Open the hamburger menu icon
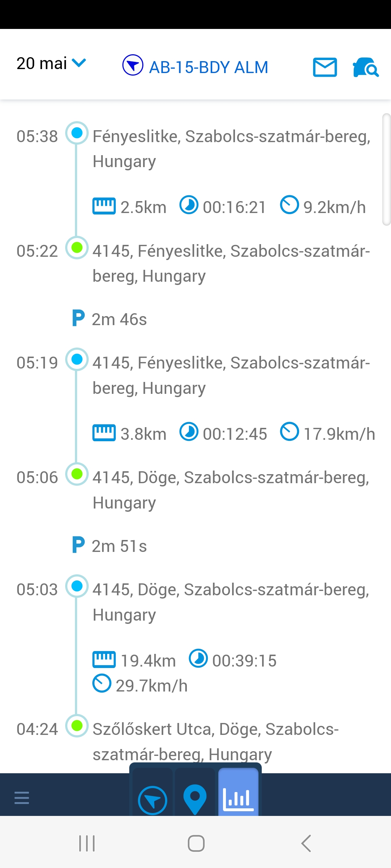 [x=22, y=797]
